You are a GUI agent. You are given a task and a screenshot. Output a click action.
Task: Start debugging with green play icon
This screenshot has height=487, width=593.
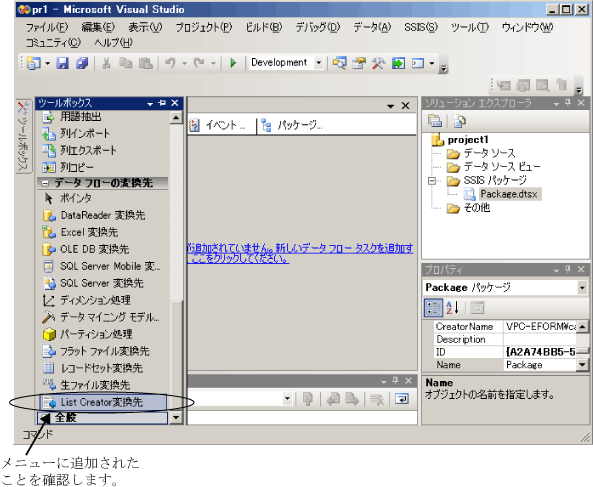pyautogui.click(x=233, y=63)
